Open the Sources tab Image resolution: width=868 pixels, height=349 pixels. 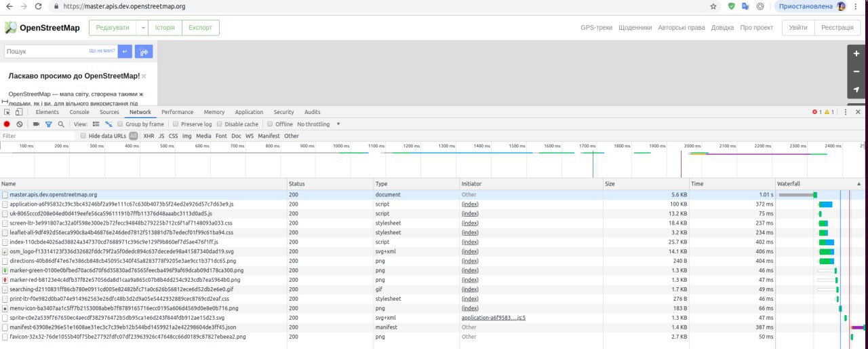coord(109,112)
